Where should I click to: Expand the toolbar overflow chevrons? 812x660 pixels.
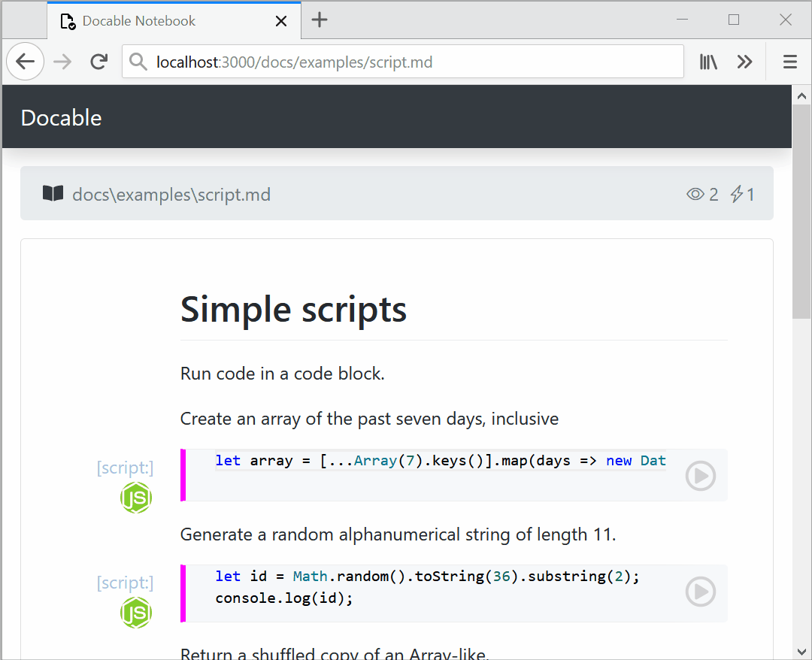[x=744, y=62]
